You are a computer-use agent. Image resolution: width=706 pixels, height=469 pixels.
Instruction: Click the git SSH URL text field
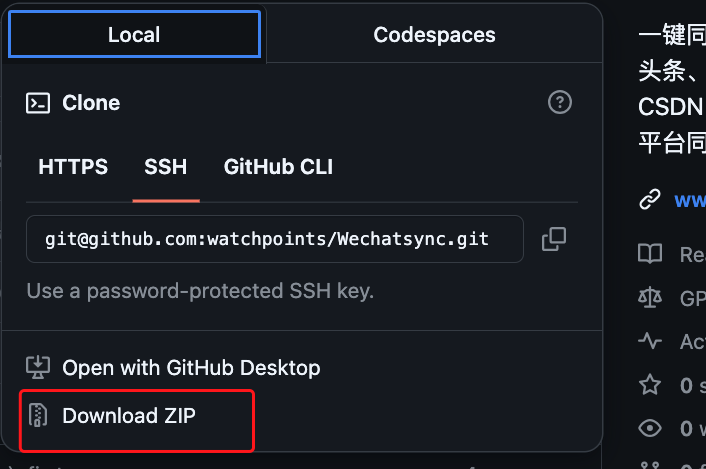click(x=275, y=239)
